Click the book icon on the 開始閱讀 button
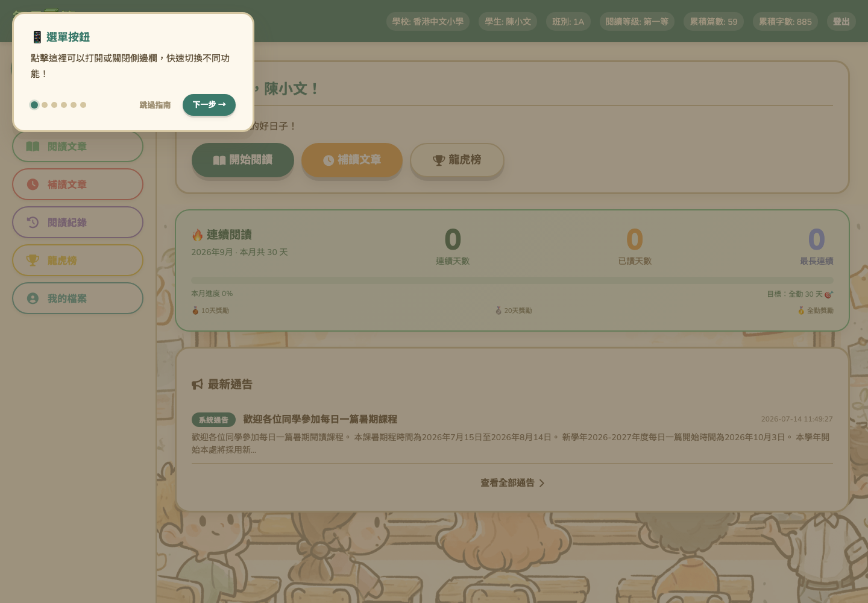The image size is (868, 603). pos(219,160)
